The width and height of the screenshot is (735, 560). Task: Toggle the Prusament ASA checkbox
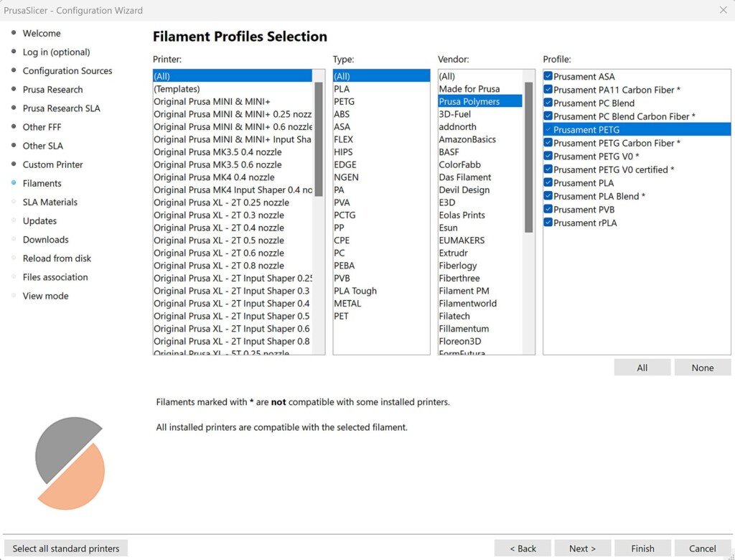(548, 76)
